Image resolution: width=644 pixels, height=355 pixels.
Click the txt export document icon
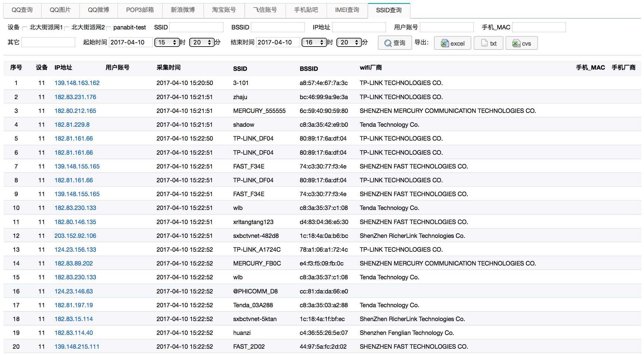[x=484, y=43]
